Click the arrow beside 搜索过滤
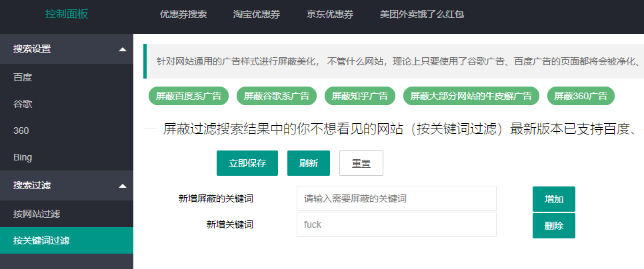 coord(123,186)
